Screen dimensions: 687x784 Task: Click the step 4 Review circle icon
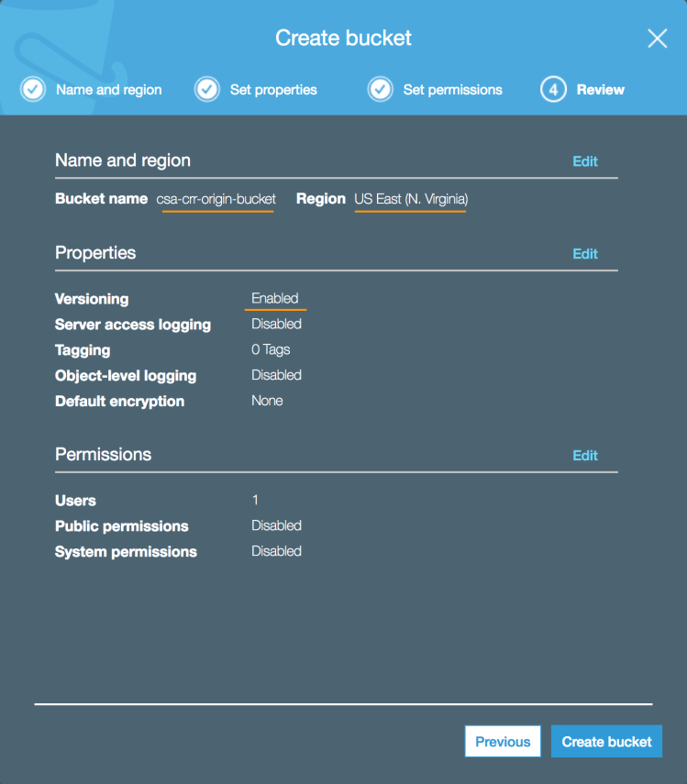tap(553, 90)
